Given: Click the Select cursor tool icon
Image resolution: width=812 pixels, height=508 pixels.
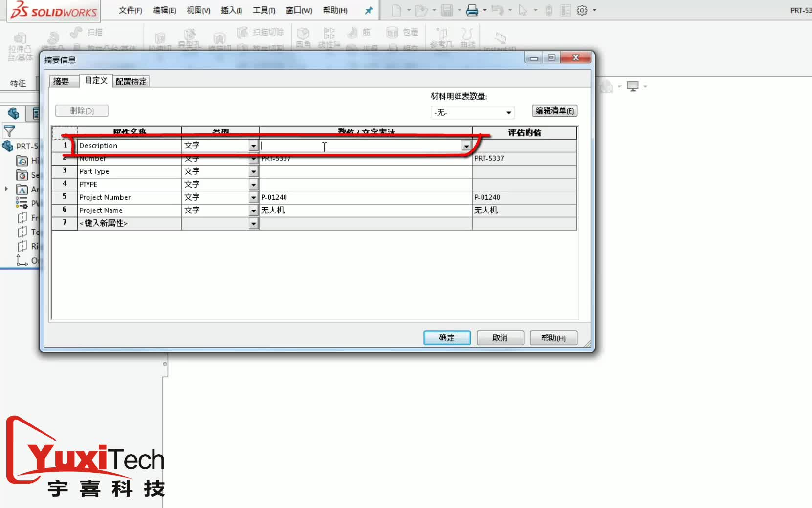Looking at the screenshot, I should tap(523, 10).
